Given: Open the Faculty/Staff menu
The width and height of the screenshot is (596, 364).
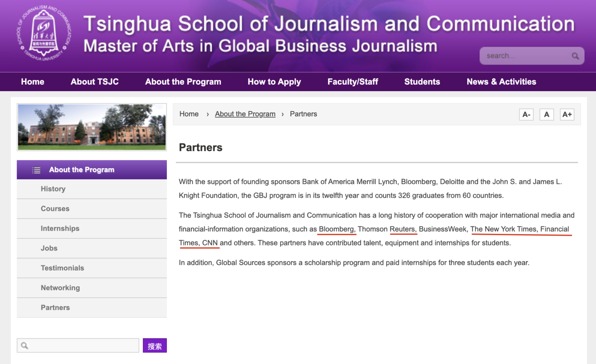Looking at the screenshot, I should click(352, 82).
